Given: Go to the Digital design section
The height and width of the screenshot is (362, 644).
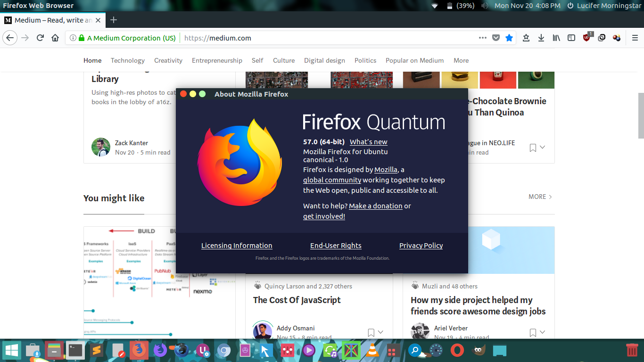Looking at the screenshot, I should (x=324, y=60).
